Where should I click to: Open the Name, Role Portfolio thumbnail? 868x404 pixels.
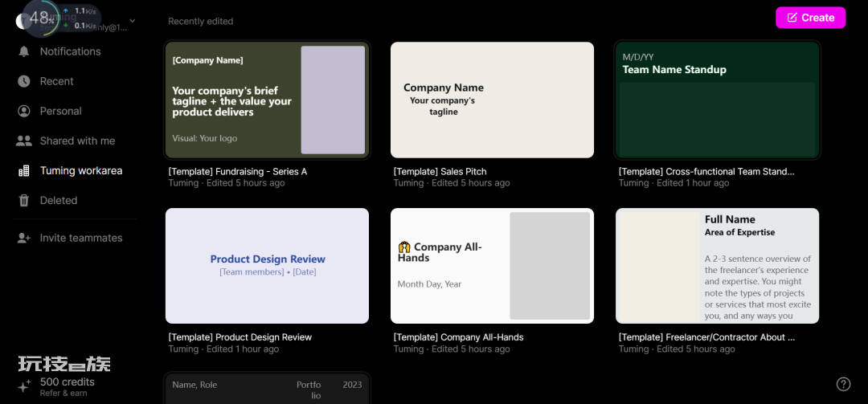point(267,389)
